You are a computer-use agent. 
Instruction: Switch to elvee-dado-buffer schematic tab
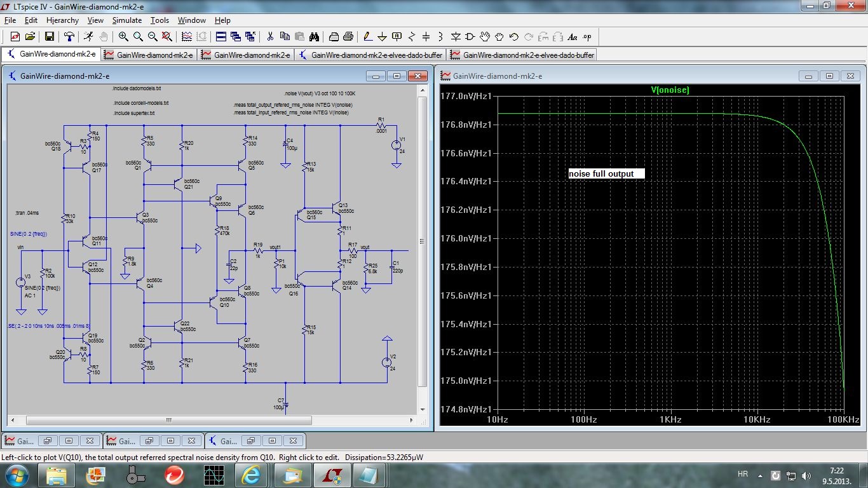click(371, 55)
